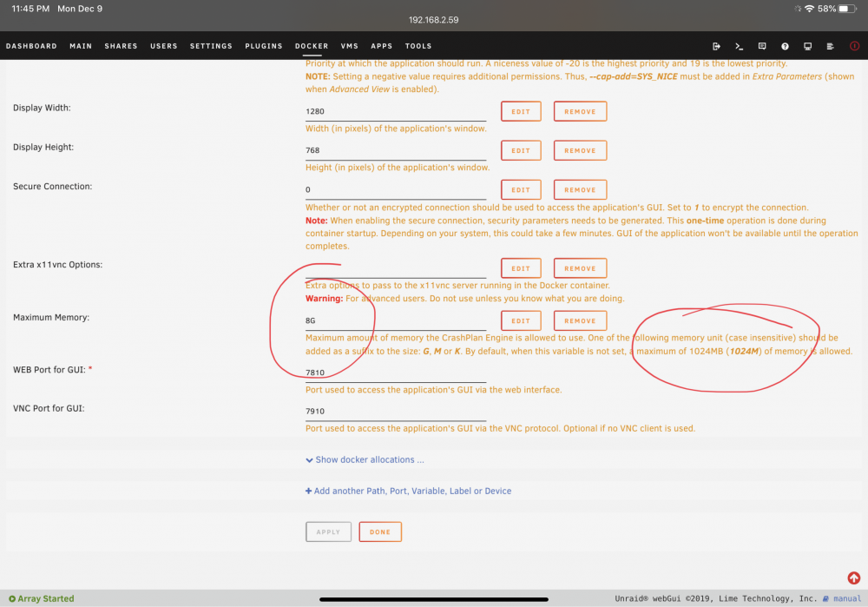Focus the Maximum Memory field showing 8G
This screenshot has height=607, width=868.
396,320
